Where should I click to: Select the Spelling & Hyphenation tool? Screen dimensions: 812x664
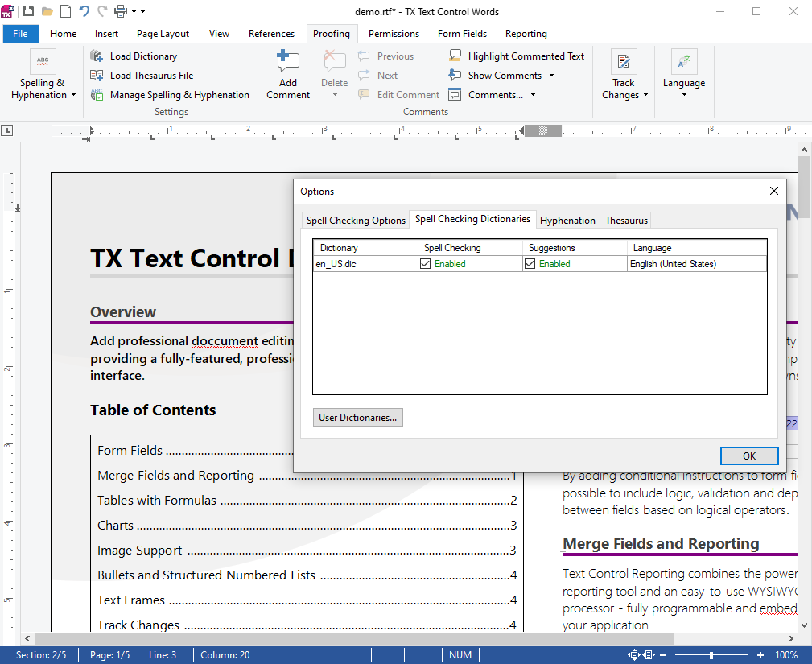click(42, 72)
